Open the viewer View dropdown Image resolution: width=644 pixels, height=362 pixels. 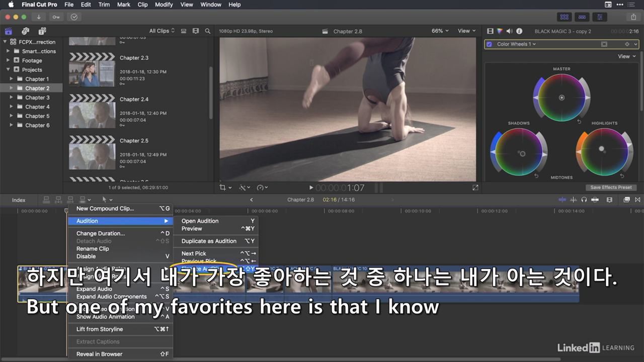coord(466,31)
